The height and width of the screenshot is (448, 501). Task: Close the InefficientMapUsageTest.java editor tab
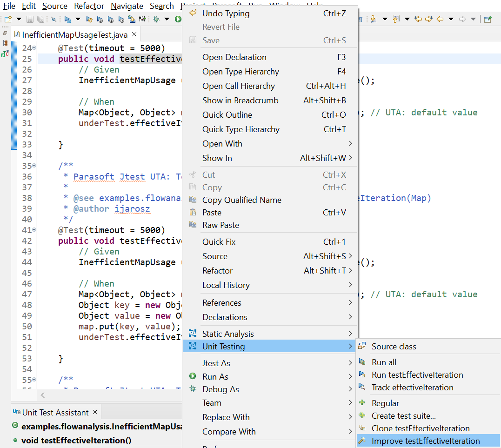(134, 34)
